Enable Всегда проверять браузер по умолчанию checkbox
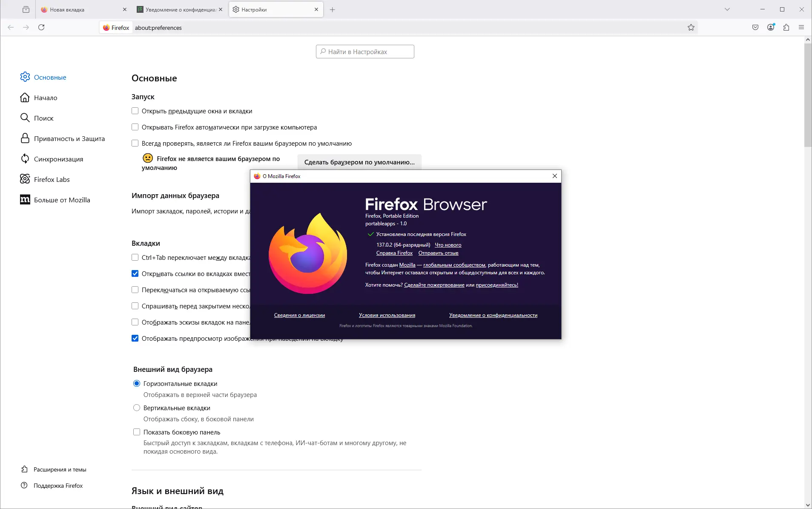Viewport: 812px width, 509px height. (x=135, y=143)
